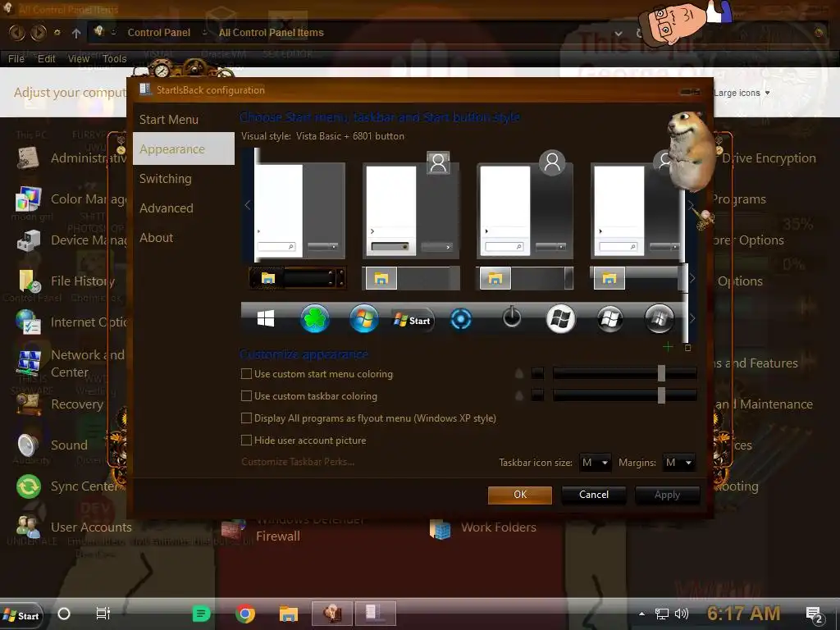Select the gray glass orb start button
The height and width of the screenshot is (630, 840).
click(659, 319)
